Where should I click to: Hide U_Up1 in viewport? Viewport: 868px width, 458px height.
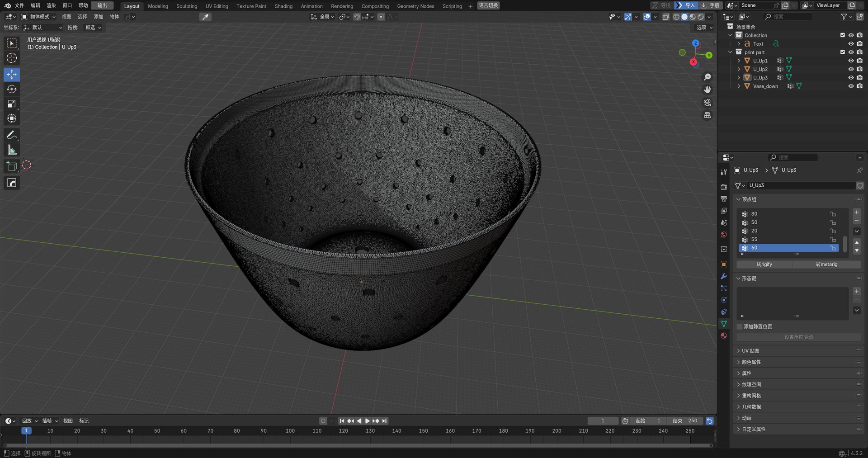pyautogui.click(x=851, y=61)
